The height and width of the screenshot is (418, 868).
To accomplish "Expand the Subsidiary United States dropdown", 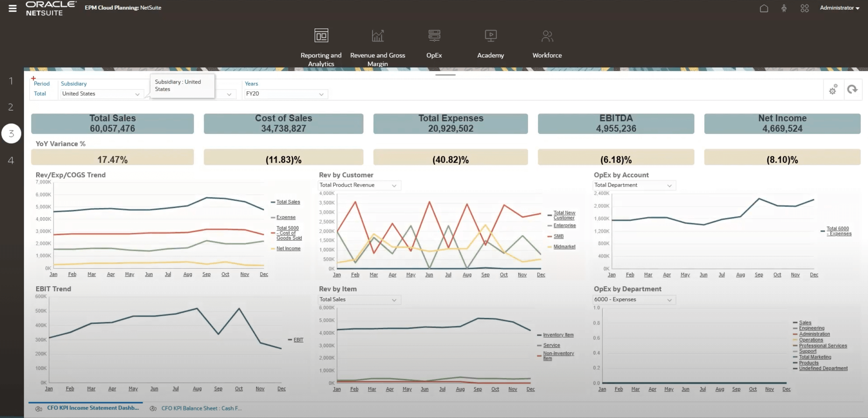I will click(x=137, y=94).
